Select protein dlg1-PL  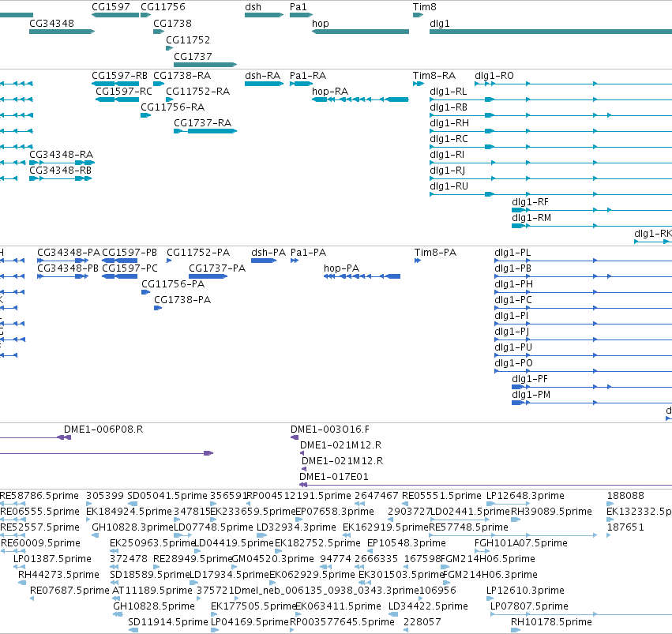[x=512, y=253]
